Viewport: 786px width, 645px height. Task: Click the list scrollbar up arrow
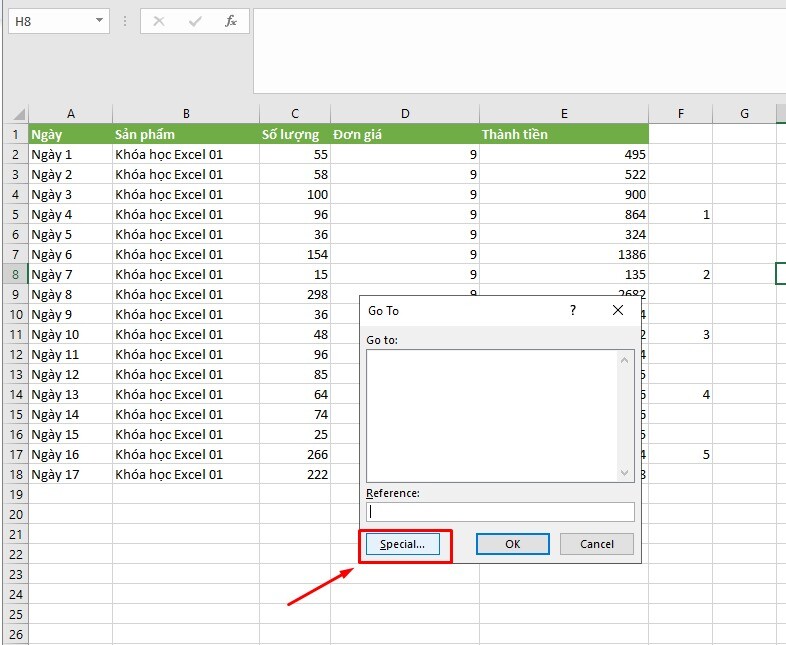pos(625,360)
